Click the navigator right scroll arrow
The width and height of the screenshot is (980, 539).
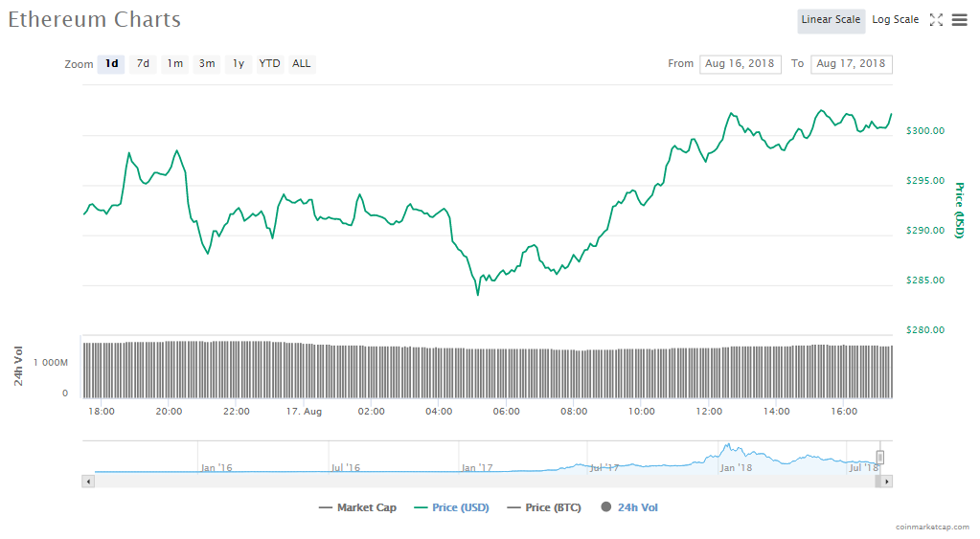click(x=887, y=481)
